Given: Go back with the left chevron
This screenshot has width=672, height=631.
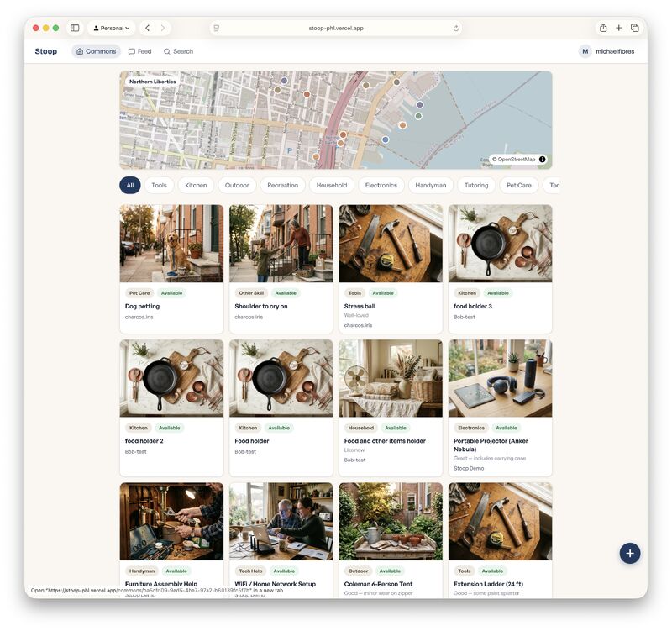Looking at the screenshot, I should pos(147,28).
